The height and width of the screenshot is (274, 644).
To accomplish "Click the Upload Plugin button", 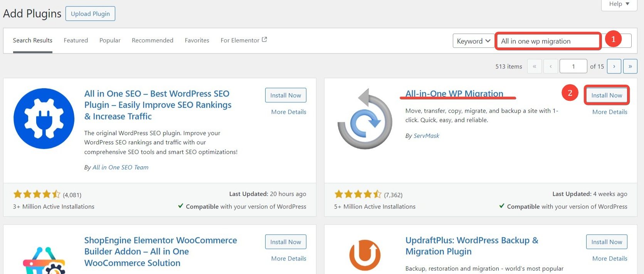I will click(90, 14).
